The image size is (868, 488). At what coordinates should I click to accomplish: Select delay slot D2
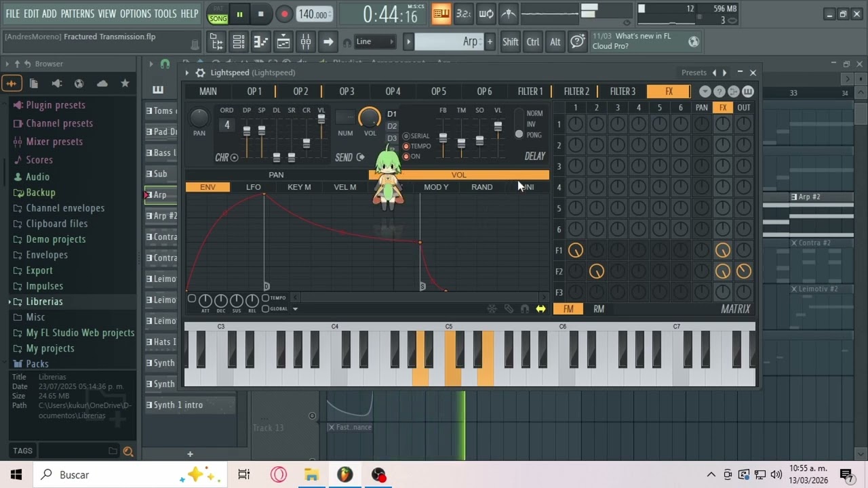(x=392, y=126)
